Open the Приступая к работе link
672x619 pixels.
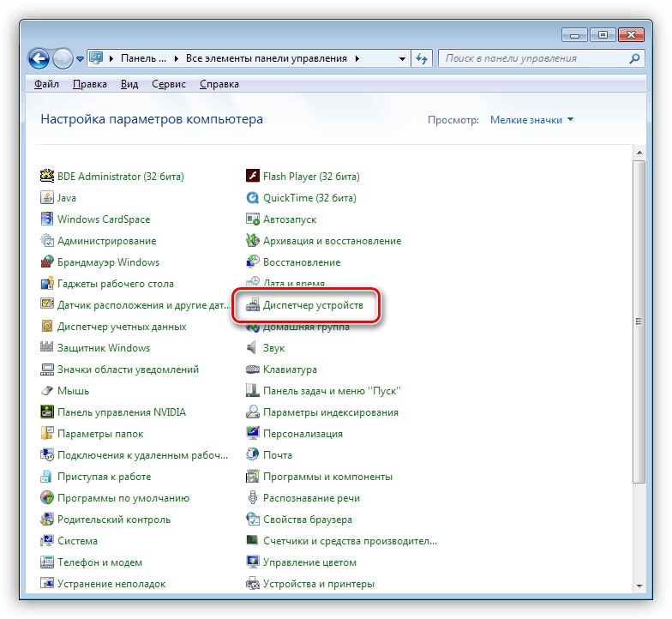(105, 477)
